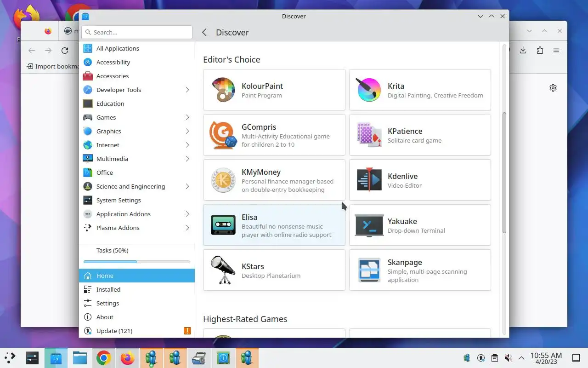Open the Installed applications page
This screenshot has height=368, width=588.
[137, 289]
